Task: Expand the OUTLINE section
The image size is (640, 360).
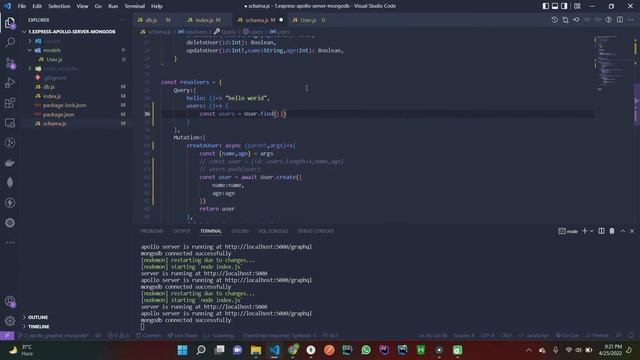Action: tap(76, 317)
